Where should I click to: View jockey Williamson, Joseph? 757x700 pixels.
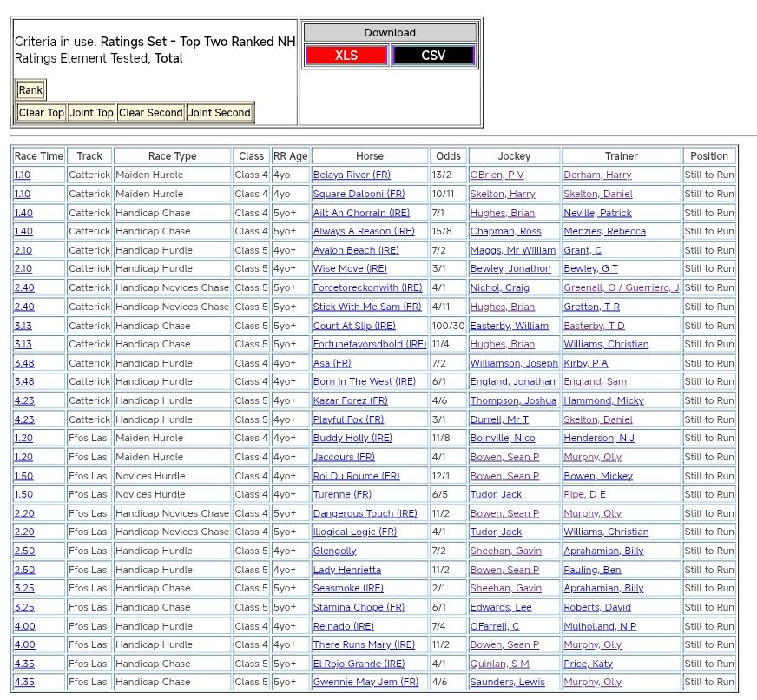pyautogui.click(x=514, y=363)
